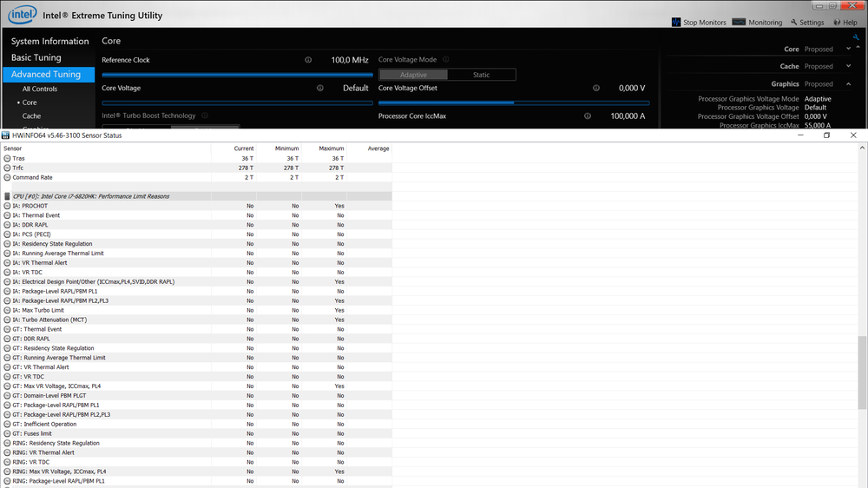Screen dimensions: 868x488
Task: Click the Core Voltage info icon
Action: pyautogui.click(x=320, y=89)
